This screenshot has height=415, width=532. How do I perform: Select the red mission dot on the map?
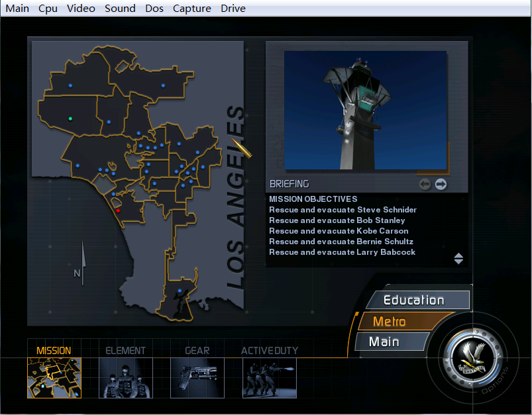[118, 210]
